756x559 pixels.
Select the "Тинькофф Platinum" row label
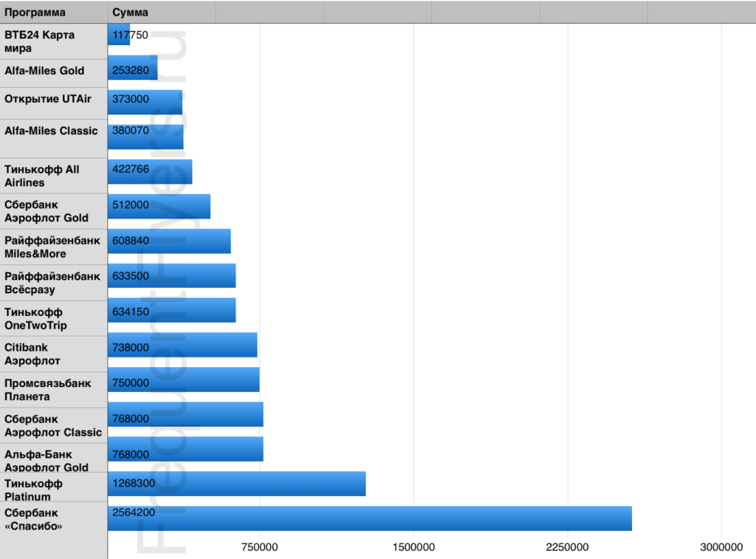point(33,490)
